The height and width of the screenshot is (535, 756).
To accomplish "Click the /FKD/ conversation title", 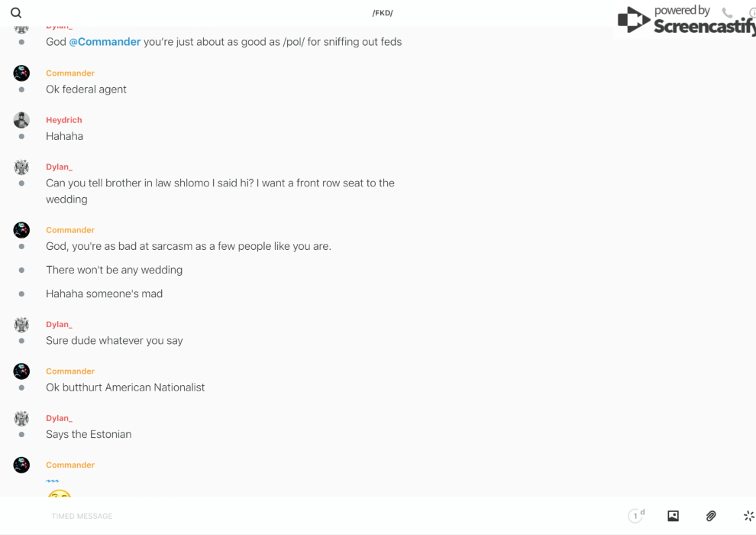I will [x=383, y=13].
